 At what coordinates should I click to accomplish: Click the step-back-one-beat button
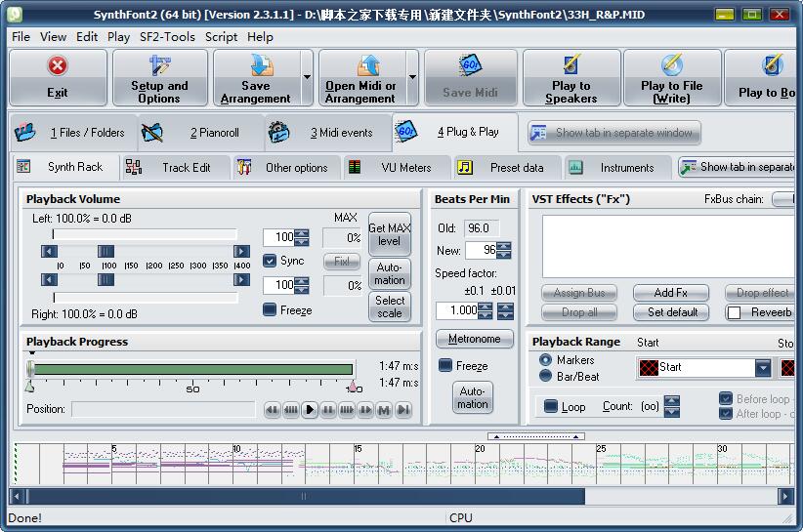click(x=273, y=410)
